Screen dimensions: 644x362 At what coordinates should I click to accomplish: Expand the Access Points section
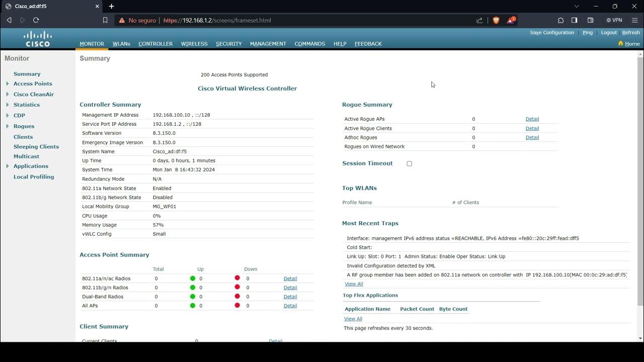9,83
